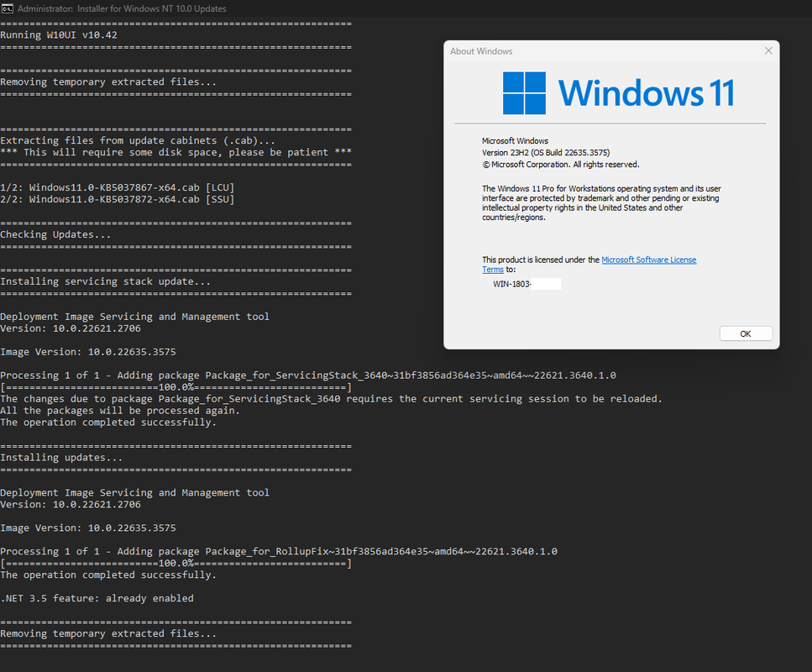Select the first 'Removing temporary extracted files...' line
Image resolution: width=812 pixels, height=672 pixels.
[x=108, y=81]
